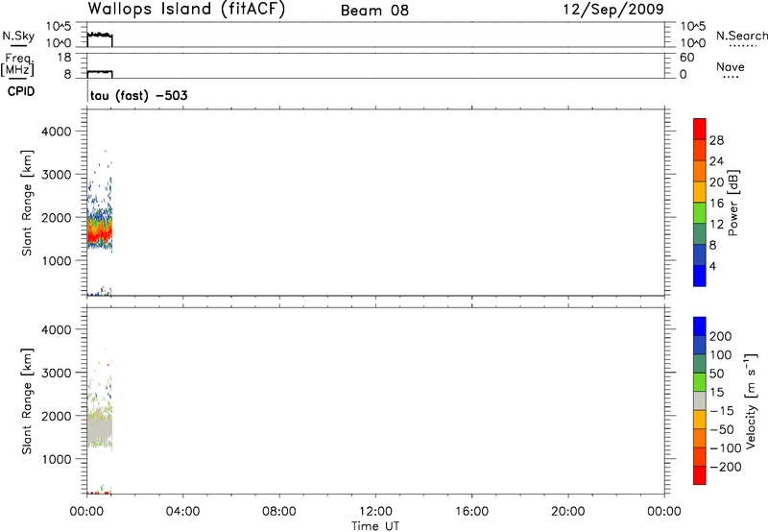Viewport: 768px width, 532px height.
Task: Click the '-200' label on velocity colorbar
Action: click(726, 467)
